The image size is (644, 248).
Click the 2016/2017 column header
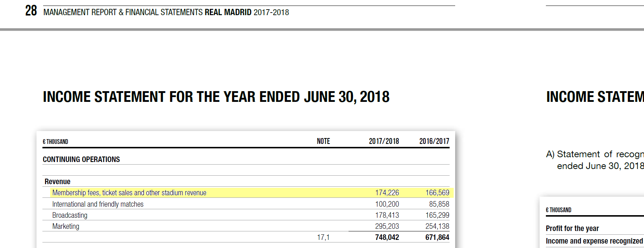(x=434, y=141)
